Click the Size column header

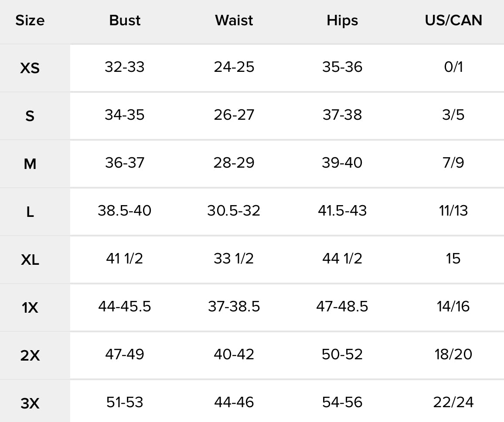coord(30,20)
